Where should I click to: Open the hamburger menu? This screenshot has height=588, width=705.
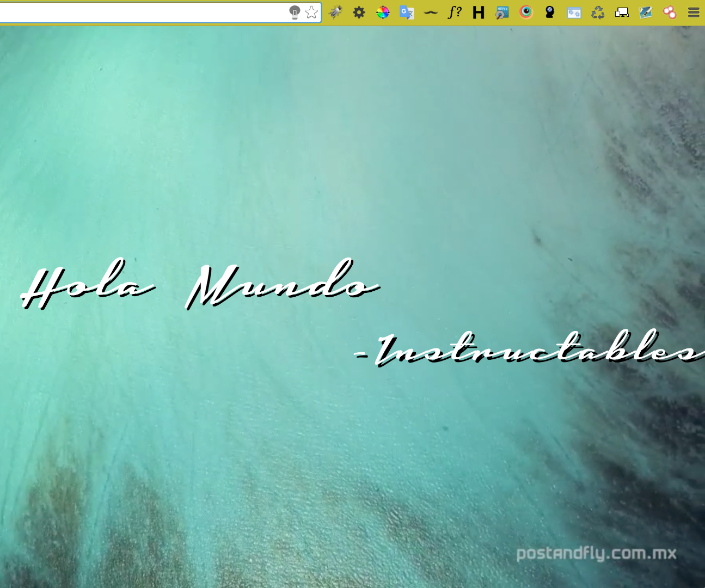point(694,12)
